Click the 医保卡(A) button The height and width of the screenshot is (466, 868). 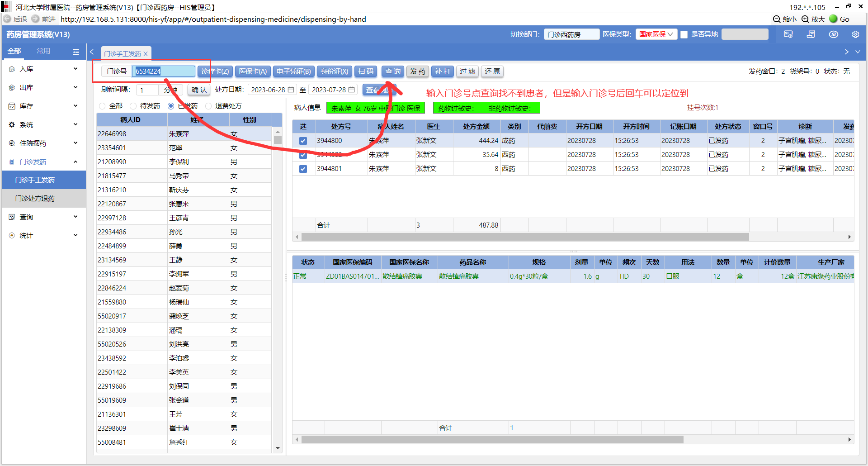253,71
